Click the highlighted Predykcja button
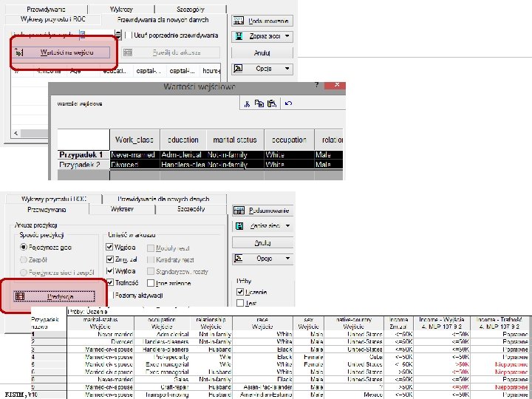The image size is (532, 399). point(54,296)
